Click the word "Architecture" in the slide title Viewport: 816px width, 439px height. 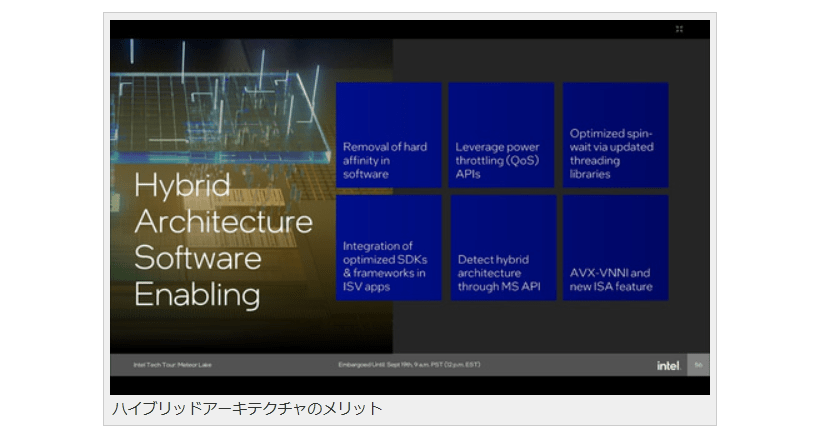pos(223,221)
